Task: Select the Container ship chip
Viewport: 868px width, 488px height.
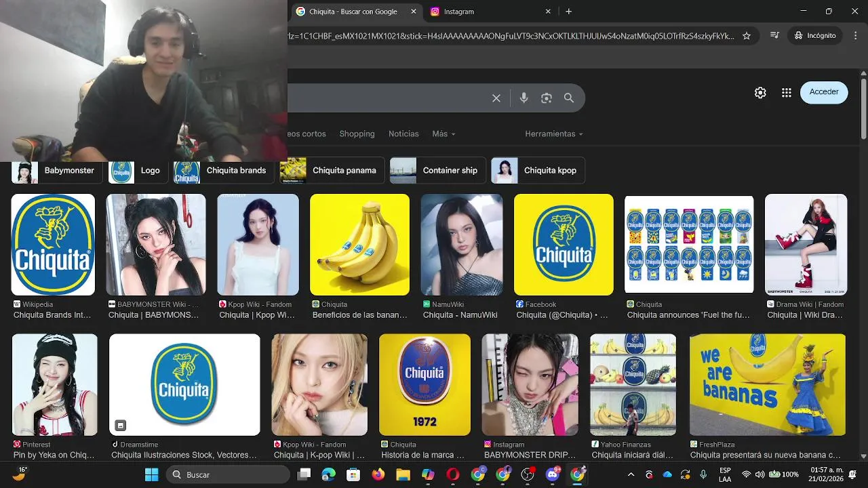Action: 437,171
